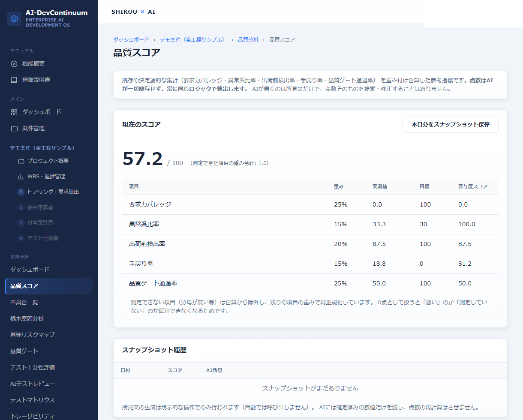The width and height of the screenshot is (523, 420).
Task: Click the step 3 badge for 基本設計書
Action: (x=21, y=223)
